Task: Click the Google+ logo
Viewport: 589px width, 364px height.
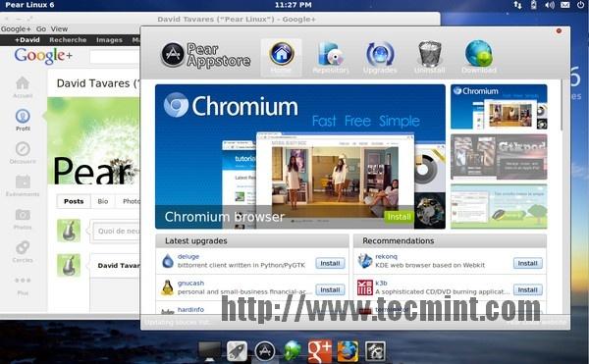Action: tap(43, 56)
